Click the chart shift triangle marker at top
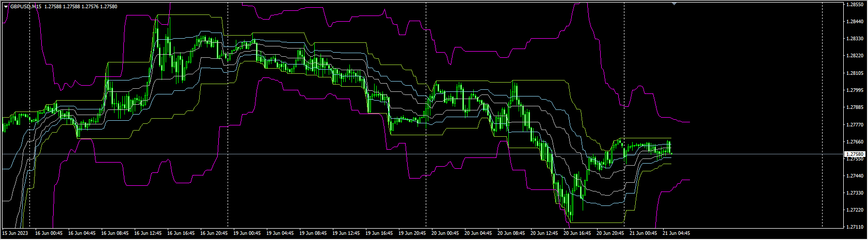The width and height of the screenshot is (868, 240). pos(674,4)
